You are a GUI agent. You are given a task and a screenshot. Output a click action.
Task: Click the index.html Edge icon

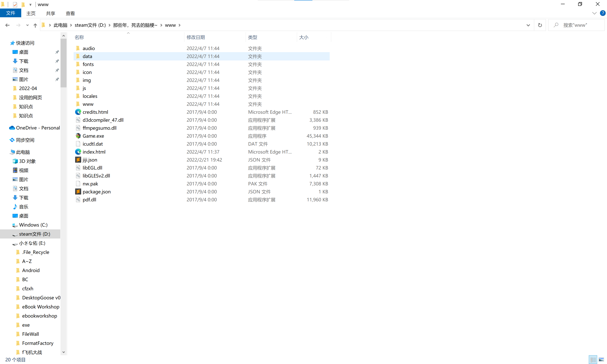[x=78, y=152]
